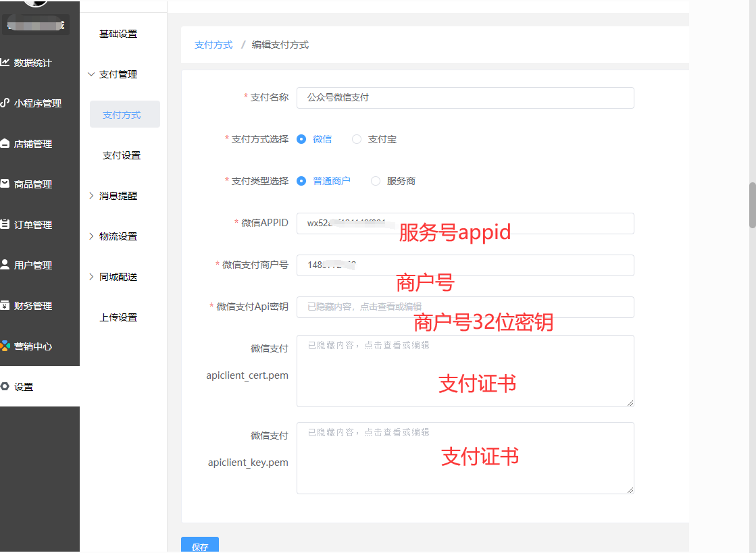Click the 支付名称 input field

click(465, 98)
